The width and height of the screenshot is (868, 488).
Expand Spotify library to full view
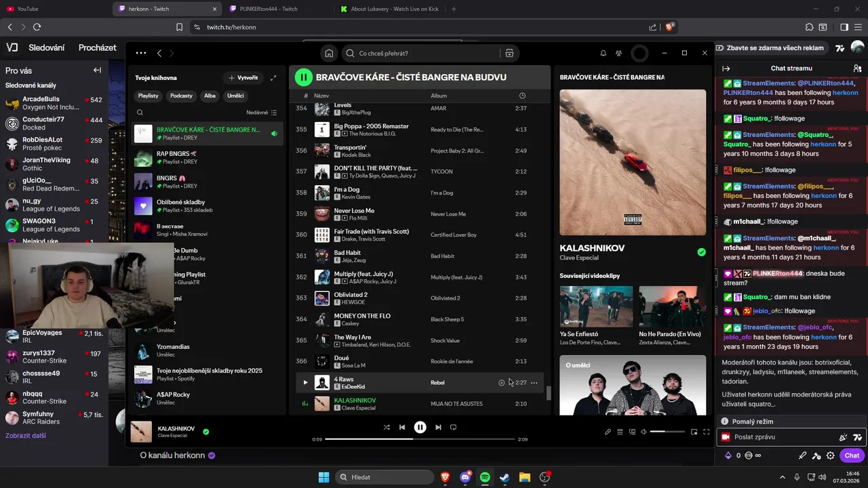pyautogui.click(x=273, y=78)
